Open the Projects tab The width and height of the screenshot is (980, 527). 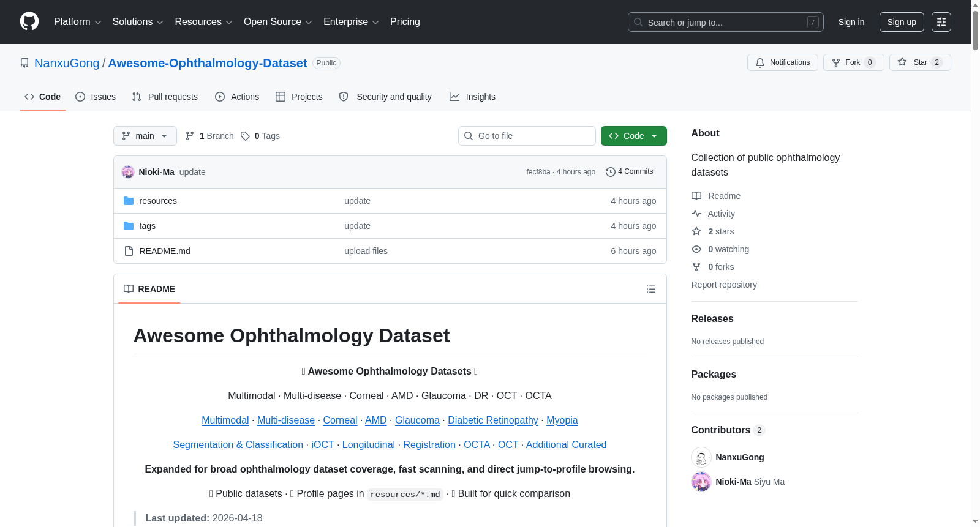[299, 97]
